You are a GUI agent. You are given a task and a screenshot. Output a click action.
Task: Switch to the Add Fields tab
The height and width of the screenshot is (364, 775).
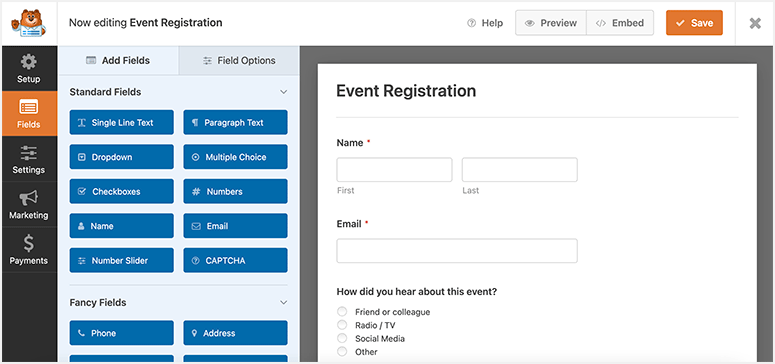tap(118, 60)
